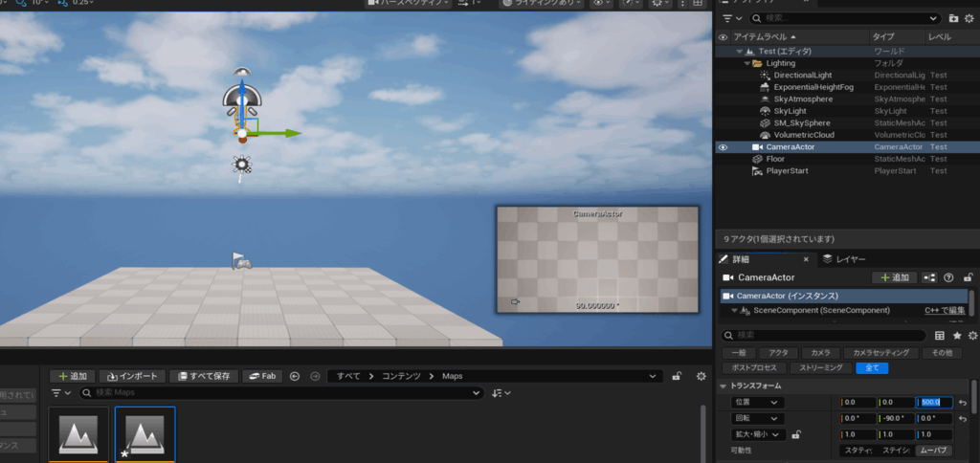The height and width of the screenshot is (463, 980).
Task: Toggle the scale lock icon
Action: pos(796,434)
